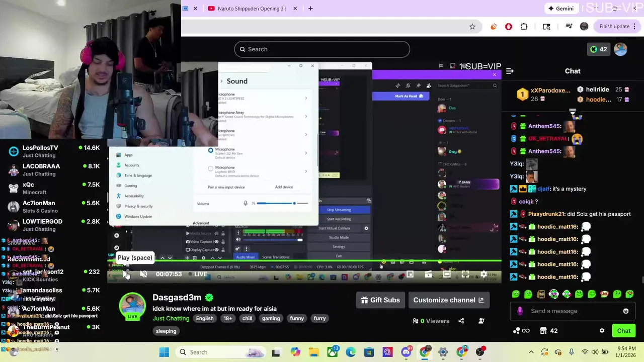Seek on the green stream progress bar
This screenshot has width=644, height=362.
coord(304,261)
